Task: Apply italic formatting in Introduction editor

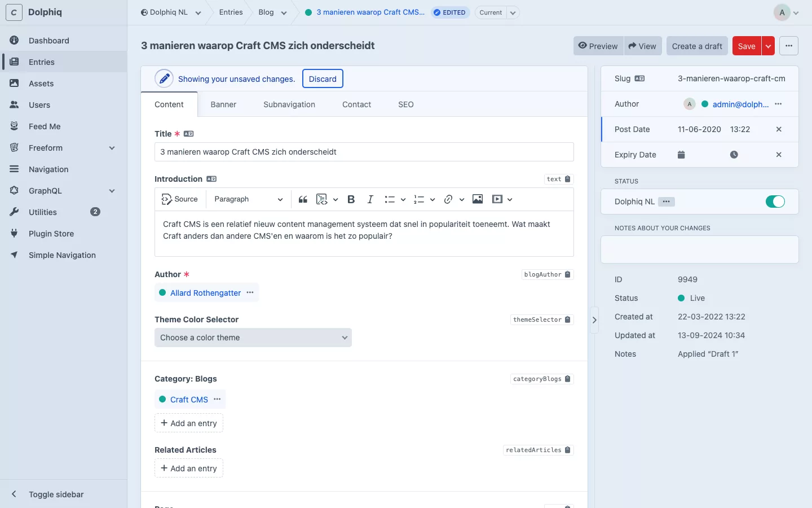Action: 370,199
